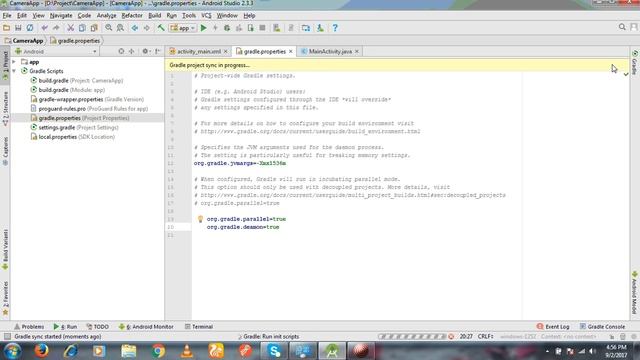
Task: Open the app run configuration dropdown
Action: point(183,28)
